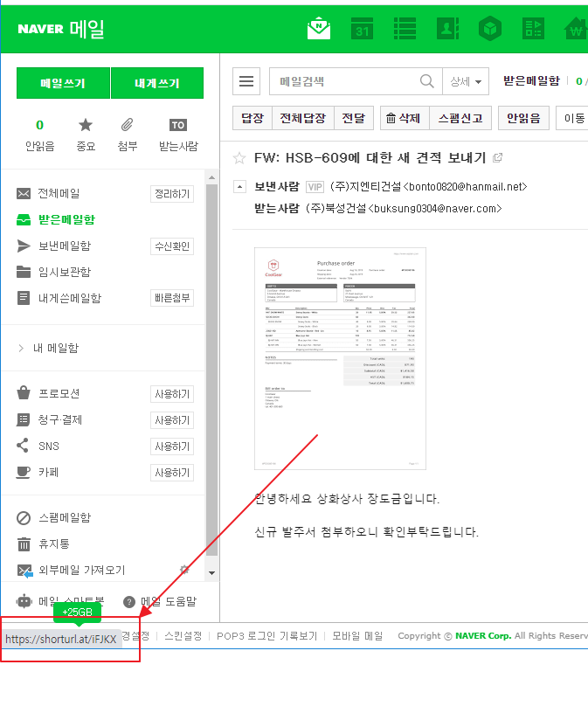Star the FW: HSB-609 message

tap(239, 158)
